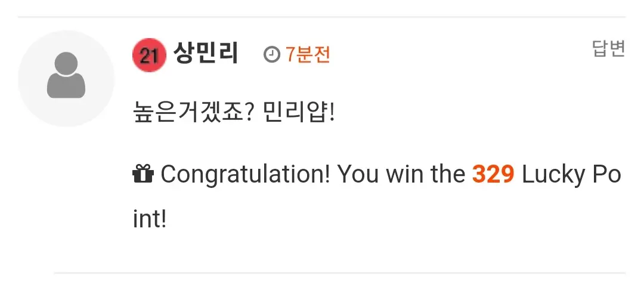Open the gray default profile avatar
This screenshot has width=644, height=281.
click(66, 78)
